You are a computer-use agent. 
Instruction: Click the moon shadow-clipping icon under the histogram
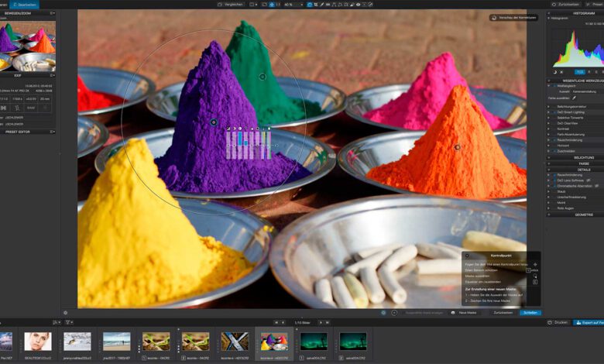(x=555, y=72)
